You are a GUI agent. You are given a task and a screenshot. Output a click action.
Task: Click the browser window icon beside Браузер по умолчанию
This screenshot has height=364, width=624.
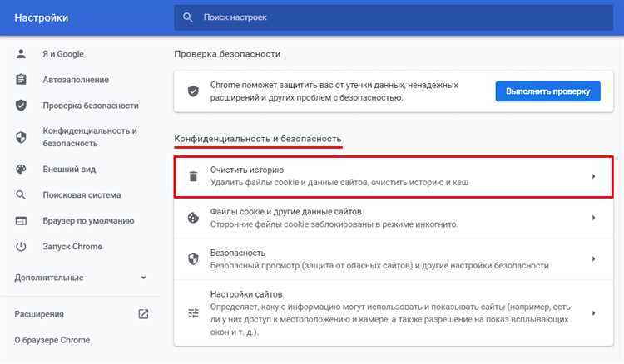(x=21, y=220)
